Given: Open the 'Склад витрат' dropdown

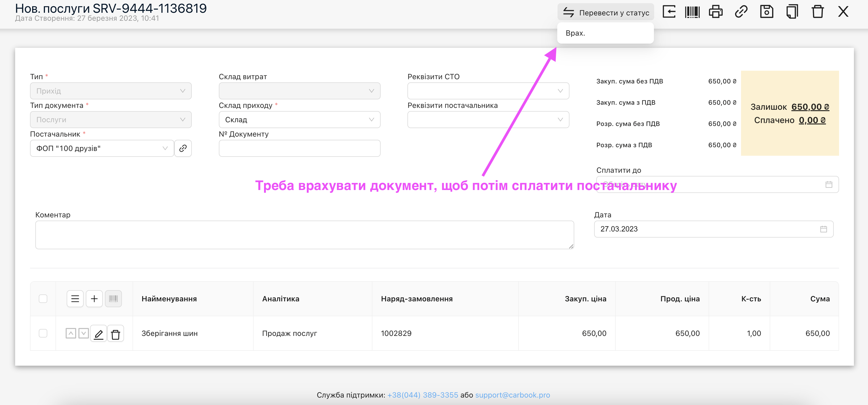Looking at the screenshot, I should (x=300, y=91).
